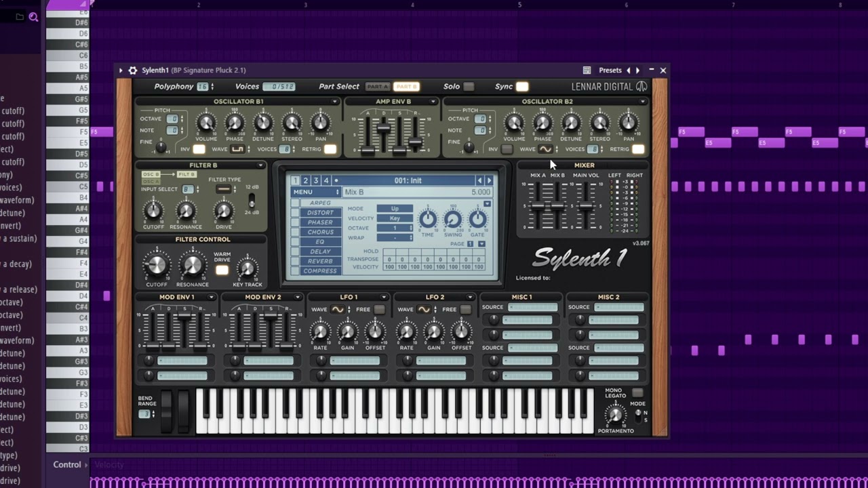The image size is (868, 488).
Task: Open Amp Env B section dropdown
Action: (x=433, y=102)
